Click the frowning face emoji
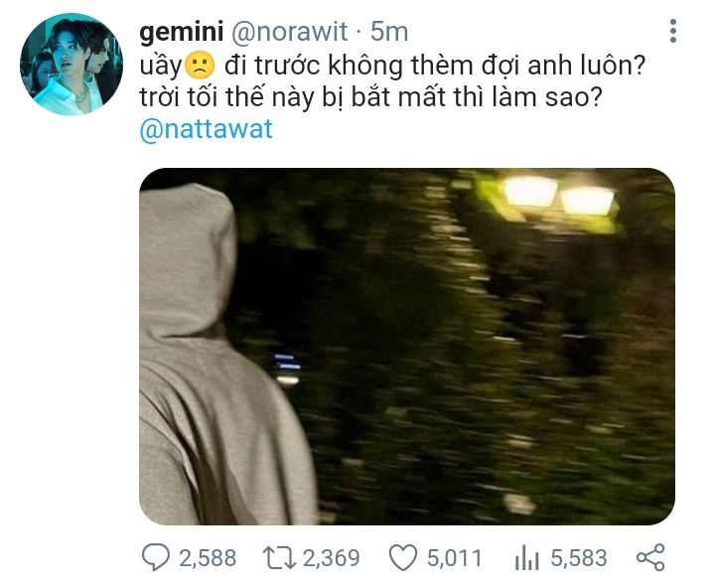 (200, 66)
